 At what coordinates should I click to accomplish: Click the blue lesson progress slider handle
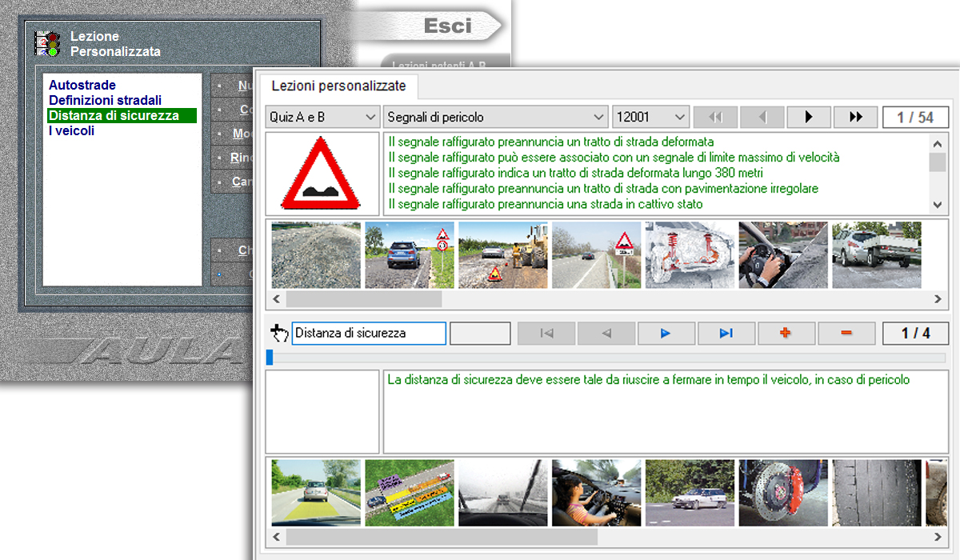coord(270,358)
